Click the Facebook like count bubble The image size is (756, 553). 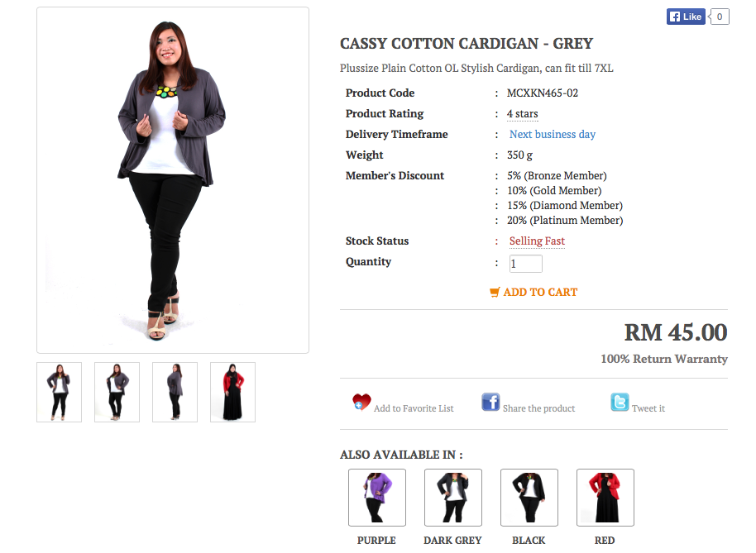(x=720, y=17)
